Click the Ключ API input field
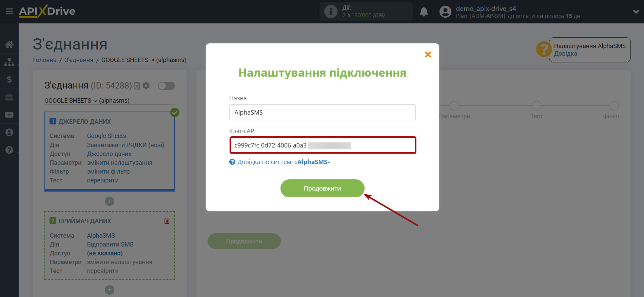The width and height of the screenshot is (644, 297). click(x=323, y=145)
